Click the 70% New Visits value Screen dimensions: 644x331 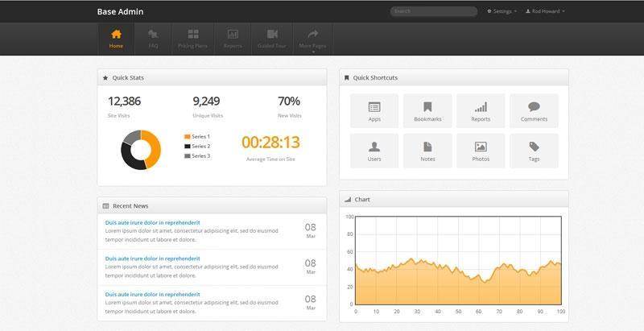click(x=289, y=101)
